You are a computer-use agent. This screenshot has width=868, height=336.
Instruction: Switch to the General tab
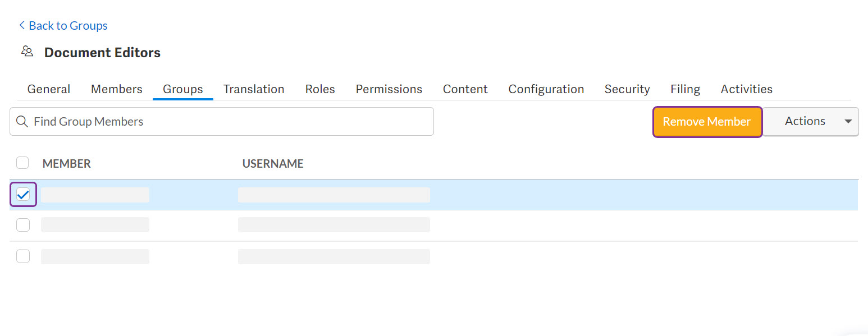pyautogui.click(x=48, y=89)
